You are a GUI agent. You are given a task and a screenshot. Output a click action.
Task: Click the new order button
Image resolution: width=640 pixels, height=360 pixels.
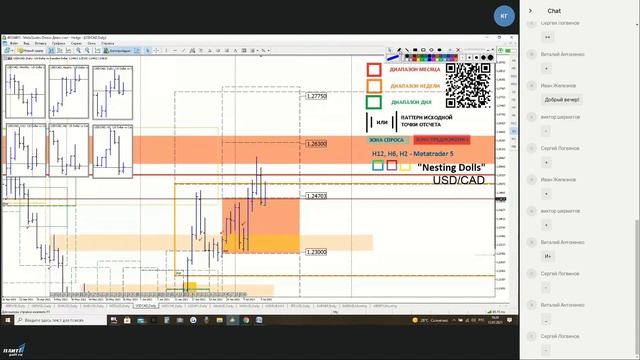click(31, 51)
